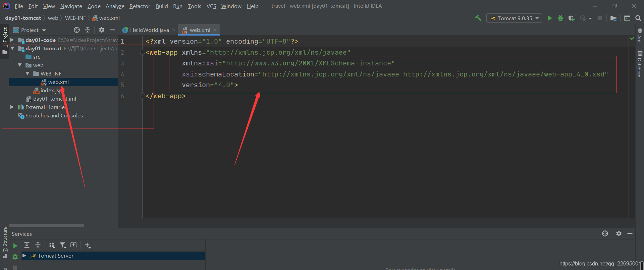Image resolution: width=644 pixels, height=270 pixels.
Task: Place cursor on line 5 version attribute
Action: (x=210, y=85)
